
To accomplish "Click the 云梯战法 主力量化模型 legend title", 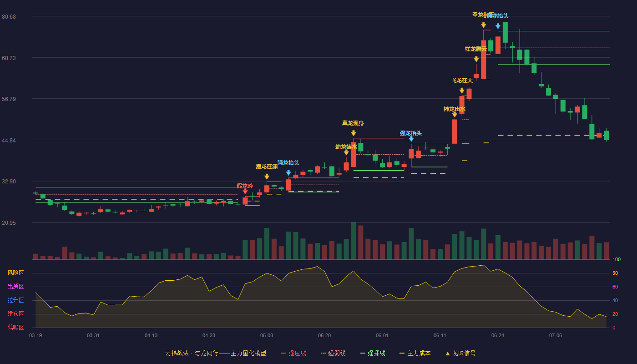I will 215,353.
